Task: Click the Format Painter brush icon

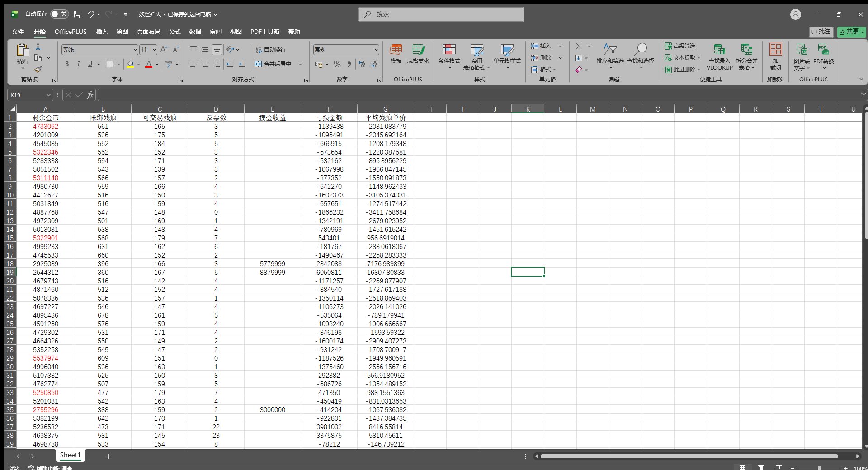Action: (x=38, y=69)
